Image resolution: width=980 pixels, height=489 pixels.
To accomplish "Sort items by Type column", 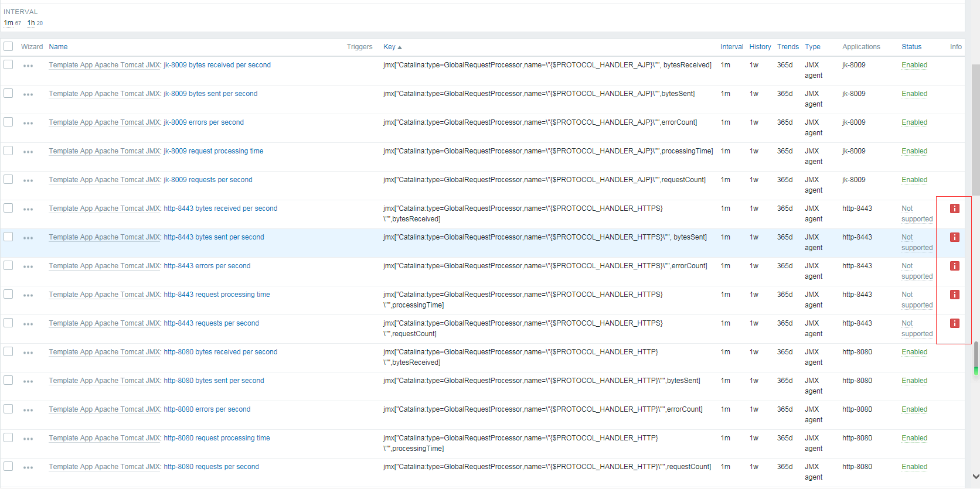I will coord(812,47).
